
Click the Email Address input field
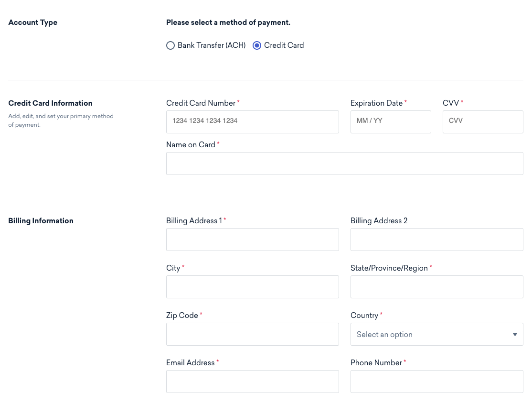click(252, 381)
